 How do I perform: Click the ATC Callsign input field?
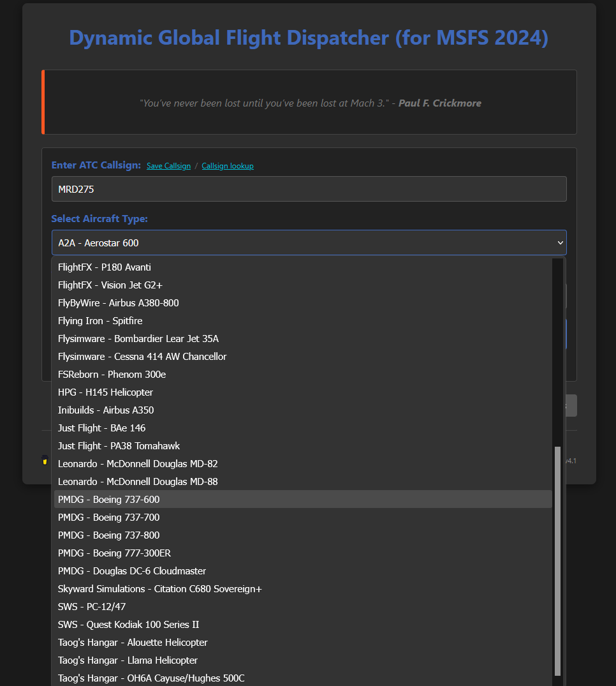coord(309,189)
